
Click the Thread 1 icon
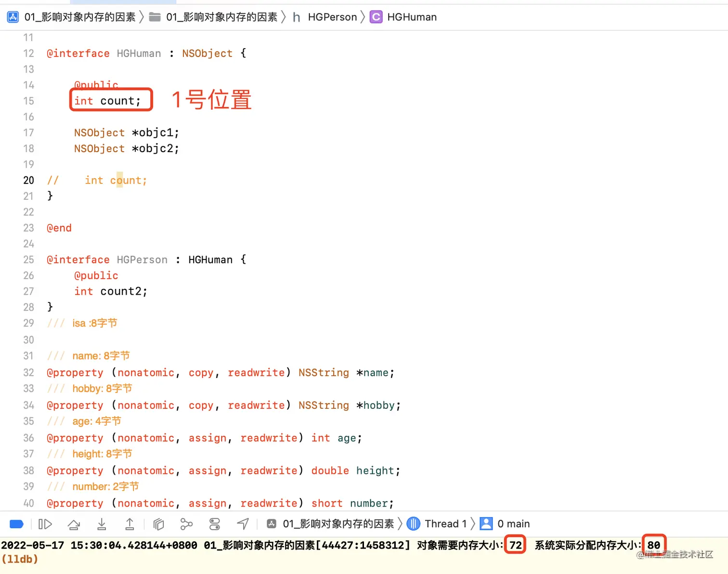pyautogui.click(x=413, y=524)
